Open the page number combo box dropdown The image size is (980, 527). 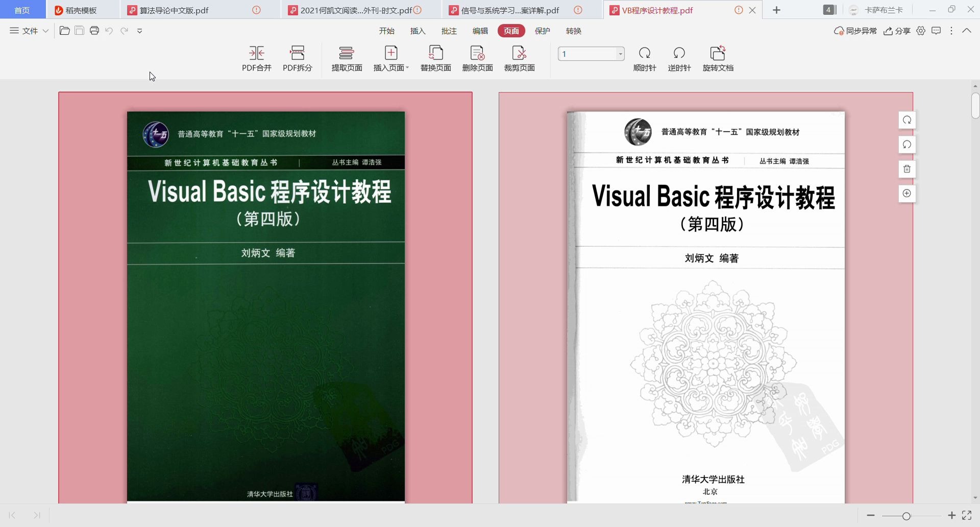point(620,54)
